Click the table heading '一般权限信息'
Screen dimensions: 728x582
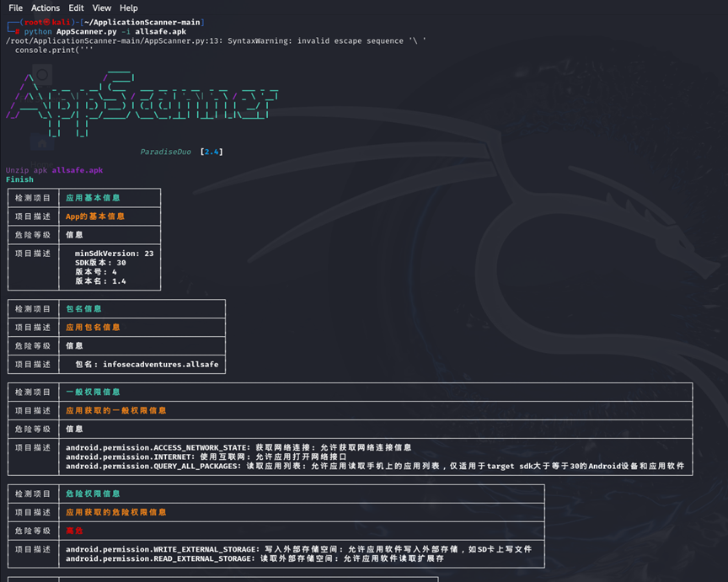[93, 392]
